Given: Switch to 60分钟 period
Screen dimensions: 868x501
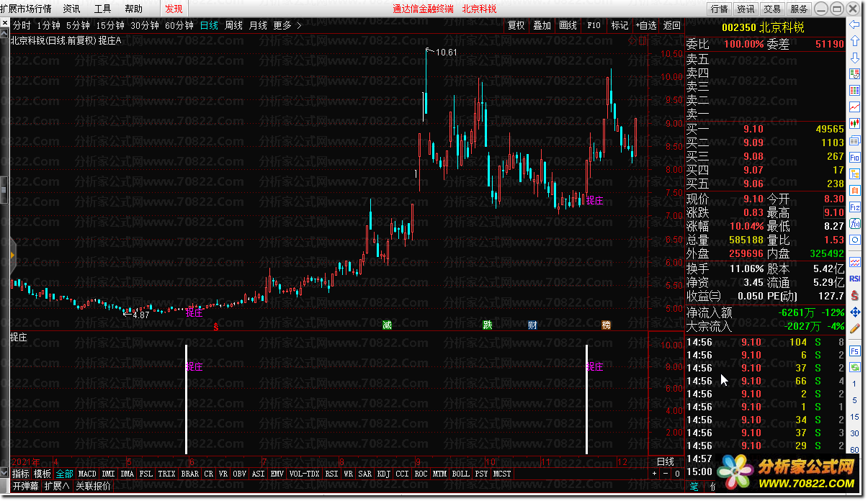Looking at the screenshot, I should [179, 25].
